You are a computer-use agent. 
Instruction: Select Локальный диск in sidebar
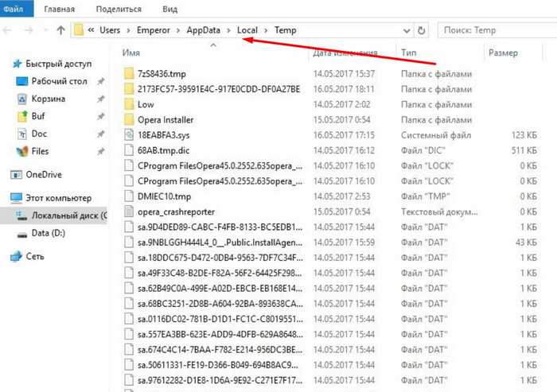point(69,215)
